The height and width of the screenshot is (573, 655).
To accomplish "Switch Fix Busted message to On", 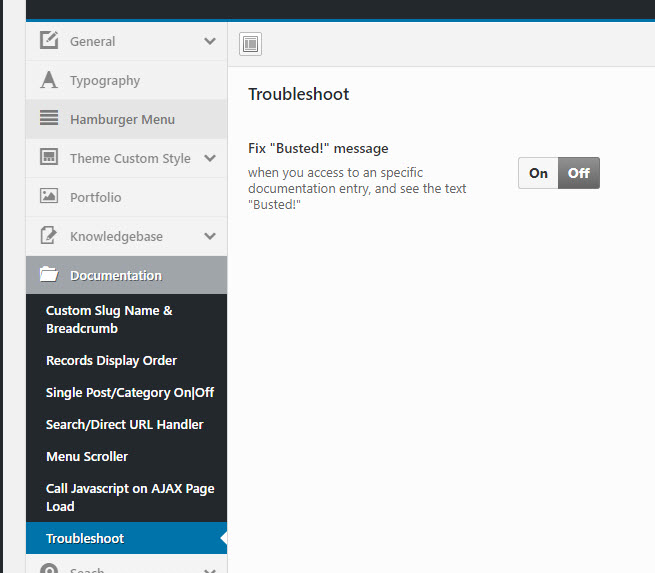I will click(x=538, y=173).
